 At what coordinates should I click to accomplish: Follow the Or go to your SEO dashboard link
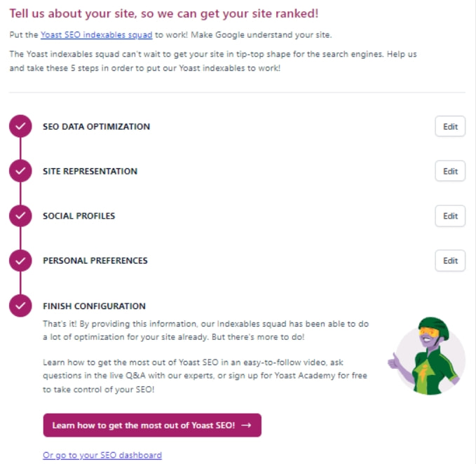click(102, 455)
